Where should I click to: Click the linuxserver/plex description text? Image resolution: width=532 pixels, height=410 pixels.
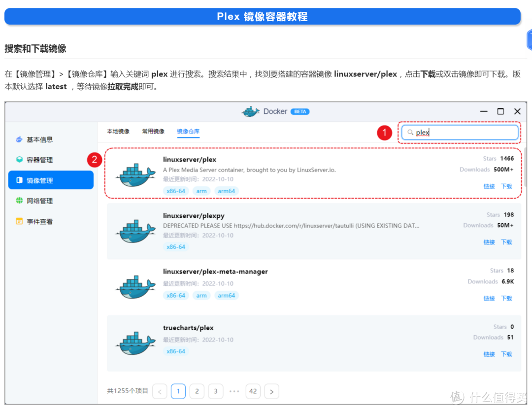point(249,170)
